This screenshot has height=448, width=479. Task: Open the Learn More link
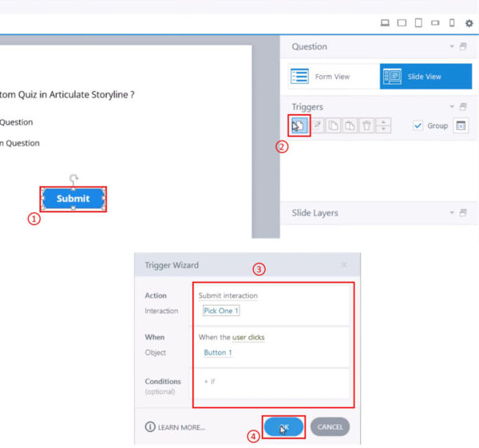[x=175, y=427]
